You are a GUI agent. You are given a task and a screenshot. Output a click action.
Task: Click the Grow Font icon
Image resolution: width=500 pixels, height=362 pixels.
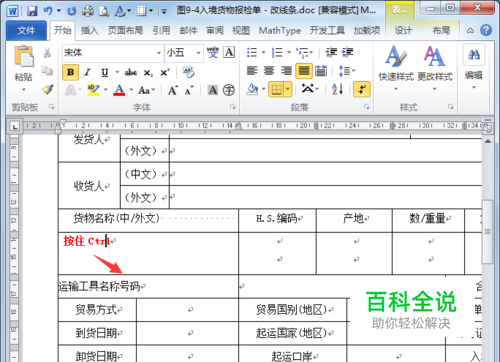(172, 90)
